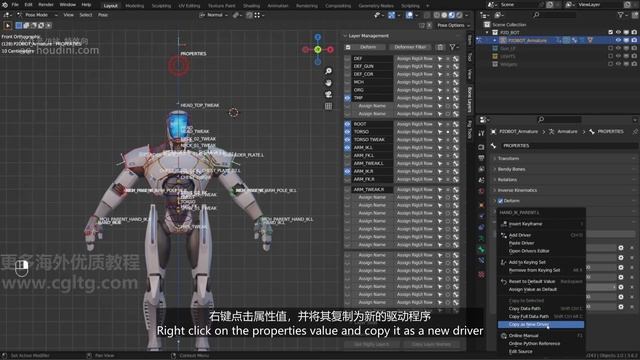Select the material preview shading mode

451,15
